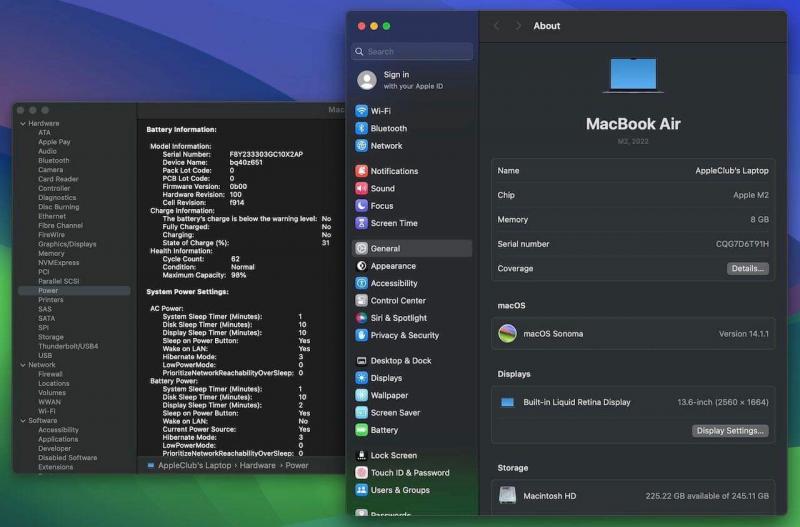Select Apple Pay in System Information
Viewport: 800px width, 527px height.
tap(54, 142)
